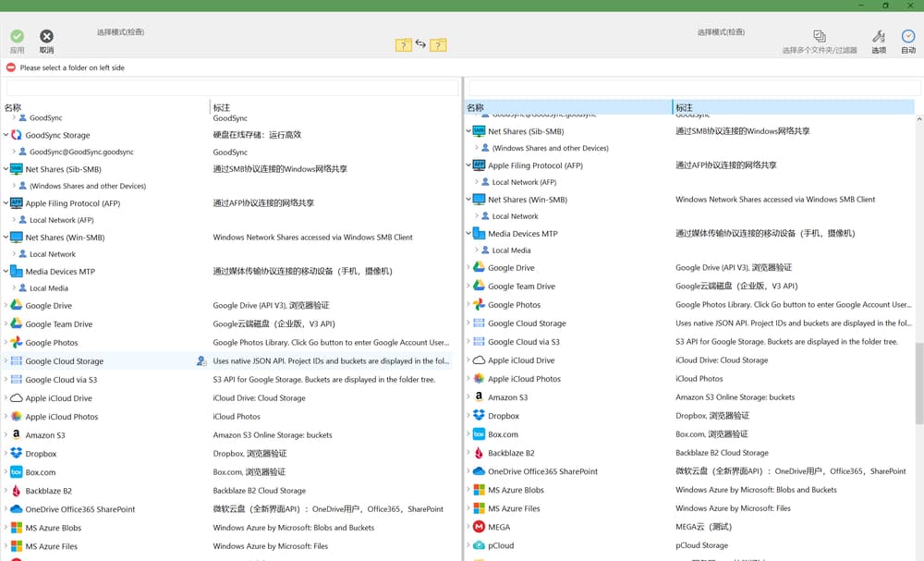The image size is (924, 561).
Task: Open 选项 (Options) in the top toolbar
Action: (x=878, y=37)
